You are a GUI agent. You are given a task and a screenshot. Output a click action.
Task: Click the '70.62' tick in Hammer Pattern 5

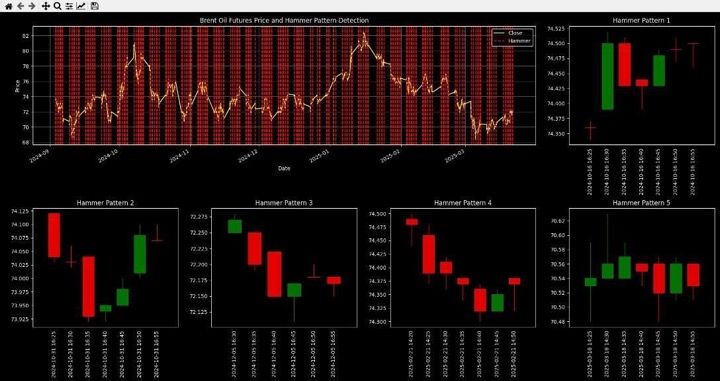point(559,221)
